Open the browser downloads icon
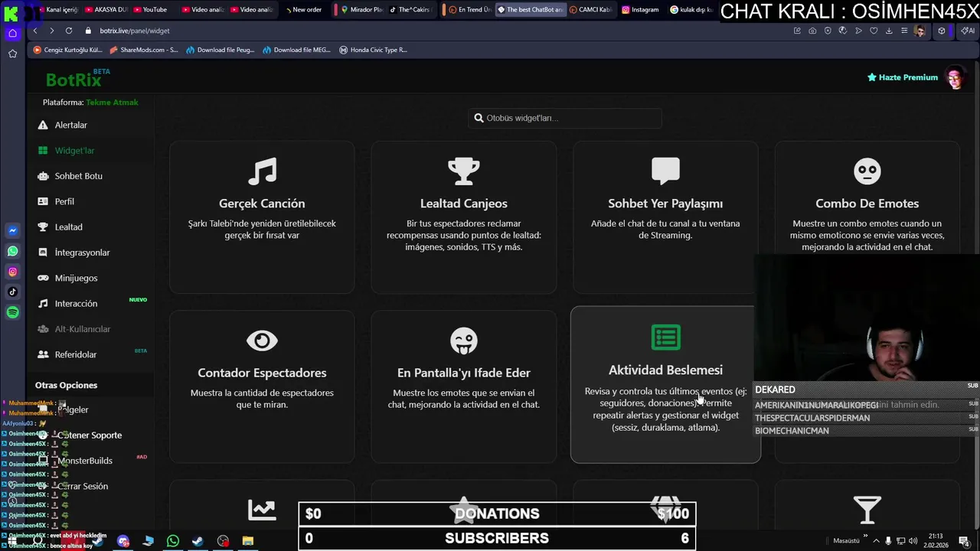This screenshot has width=980, height=551. 889,31
